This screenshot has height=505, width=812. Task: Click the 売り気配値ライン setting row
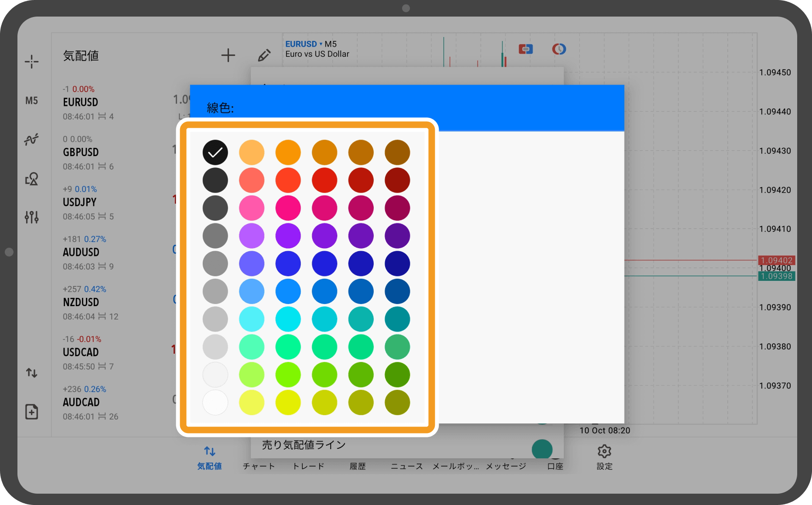click(407, 446)
